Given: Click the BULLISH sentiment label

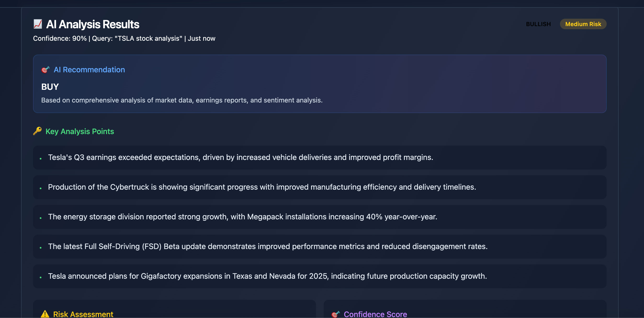Looking at the screenshot, I should tap(538, 24).
